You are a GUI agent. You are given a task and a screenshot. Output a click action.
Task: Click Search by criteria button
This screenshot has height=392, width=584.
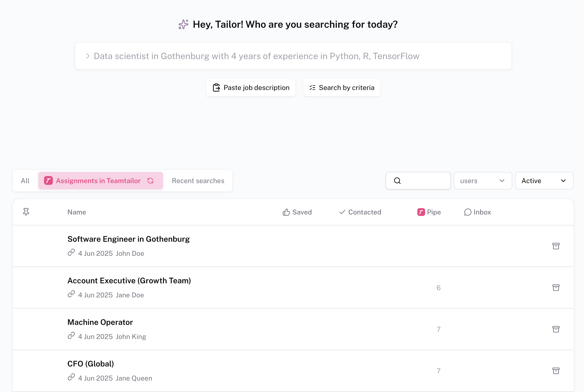click(341, 88)
